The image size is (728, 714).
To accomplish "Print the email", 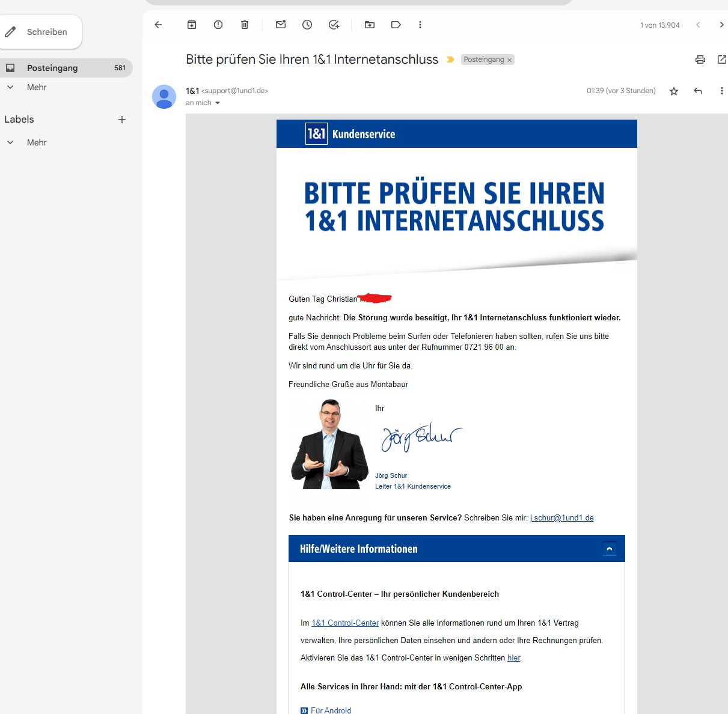I will click(700, 59).
